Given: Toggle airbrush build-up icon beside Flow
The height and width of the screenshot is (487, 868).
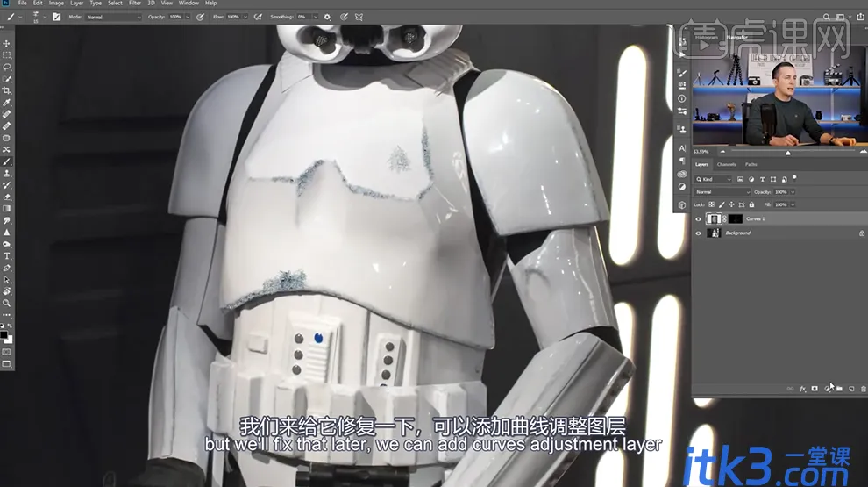Looking at the screenshot, I should pos(258,18).
